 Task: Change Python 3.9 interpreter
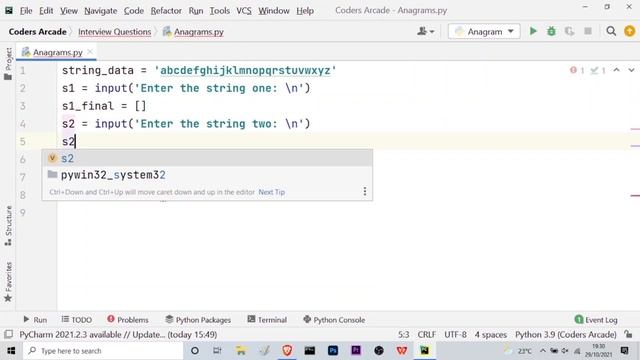[566, 334]
